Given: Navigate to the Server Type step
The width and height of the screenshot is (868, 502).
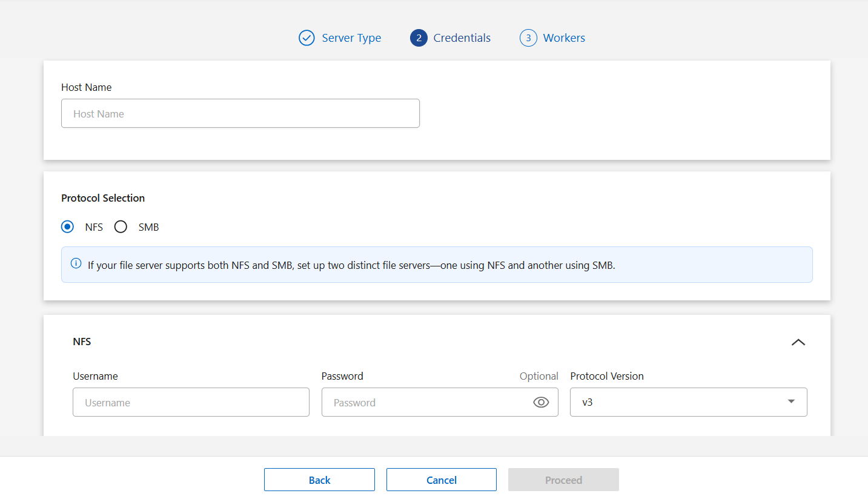Looking at the screenshot, I should click(x=351, y=38).
